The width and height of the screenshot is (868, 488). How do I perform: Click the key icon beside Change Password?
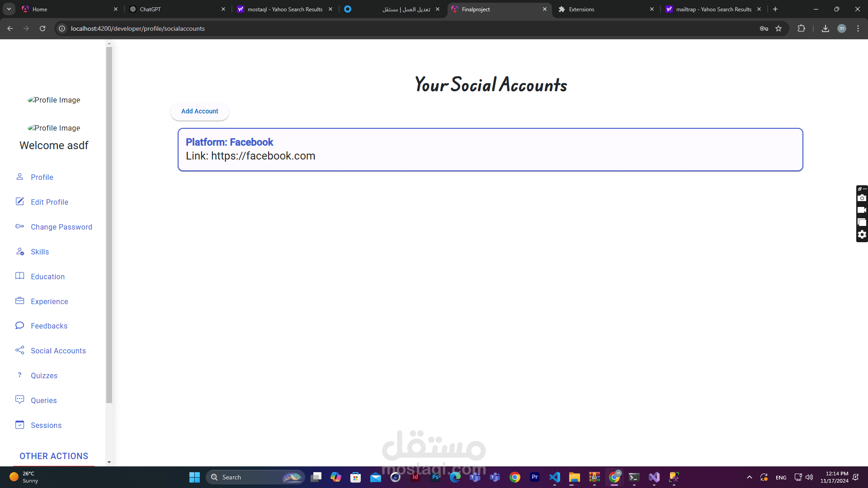[19, 226]
